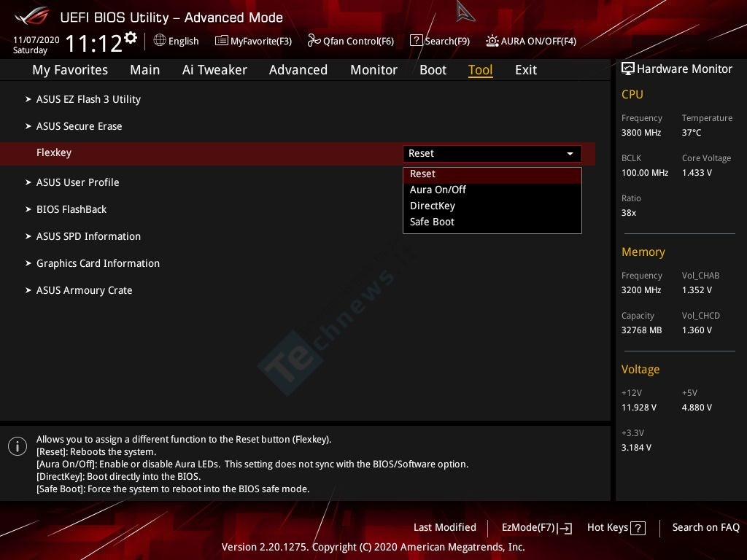Switch to EzMode(F7) text button
Image resolution: width=747 pixels, height=560 pixels.
click(528, 528)
